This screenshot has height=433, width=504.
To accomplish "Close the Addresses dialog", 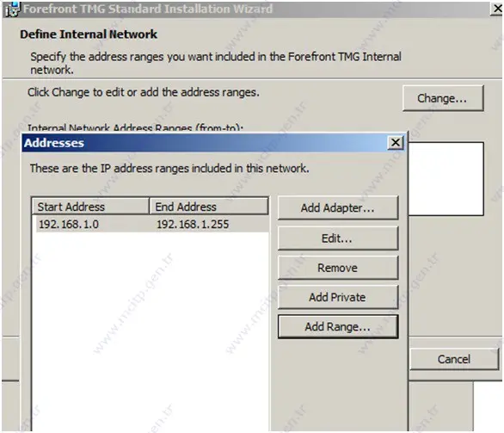I will [396, 143].
